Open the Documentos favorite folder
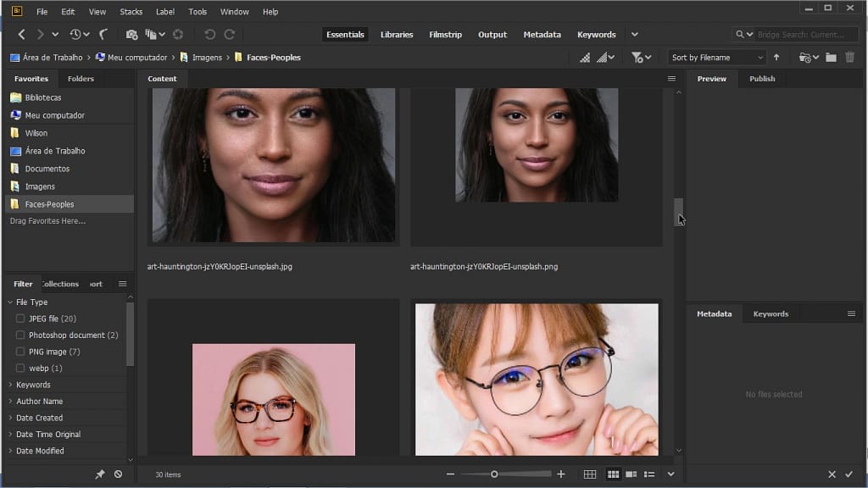The image size is (868, 488). click(47, 169)
